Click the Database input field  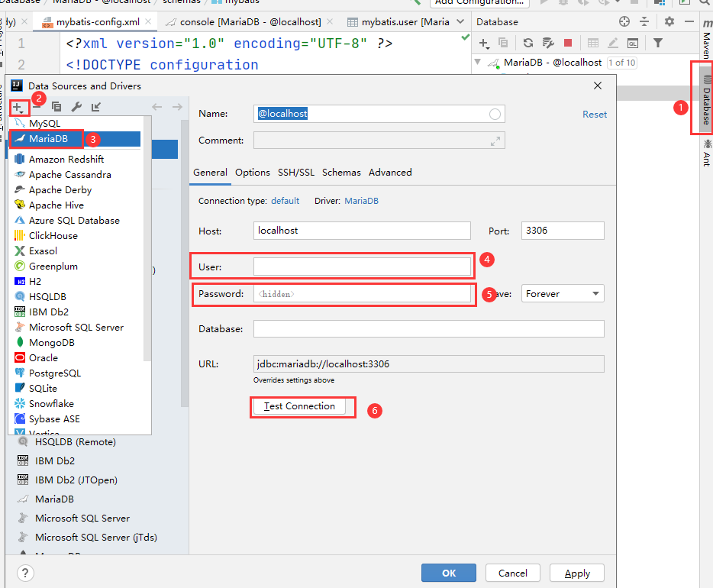428,329
